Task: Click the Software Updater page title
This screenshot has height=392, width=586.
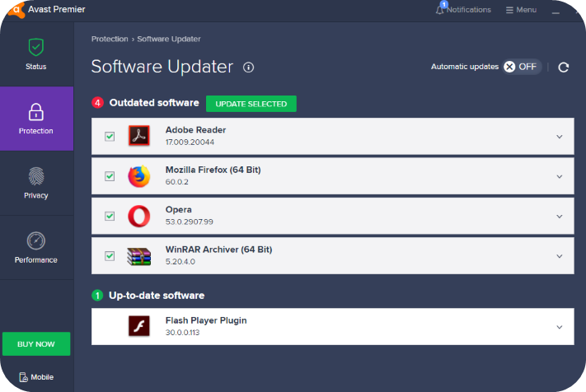Action: pos(162,67)
